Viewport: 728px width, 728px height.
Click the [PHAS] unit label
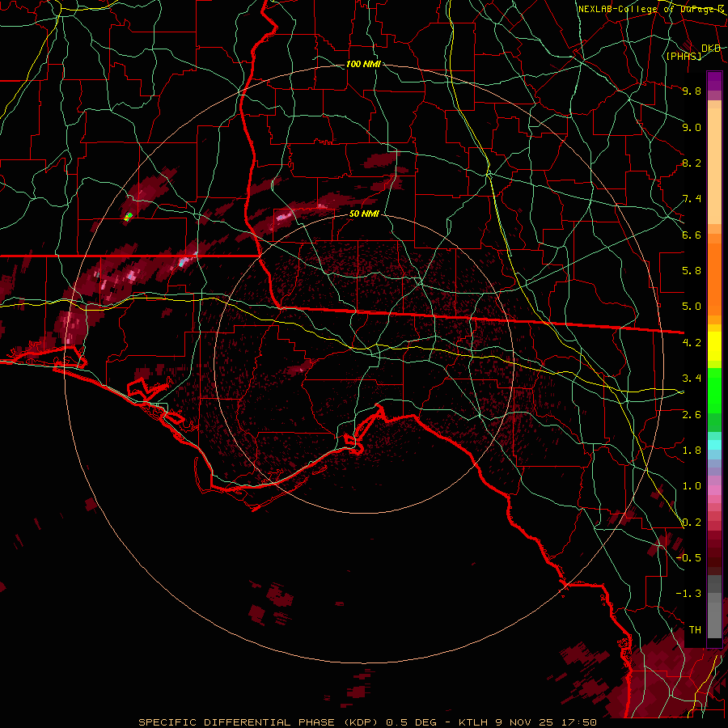pos(684,56)
